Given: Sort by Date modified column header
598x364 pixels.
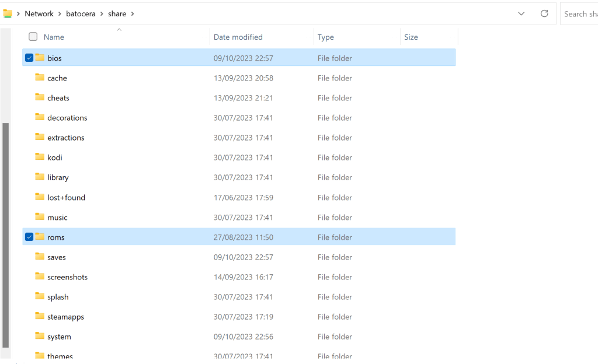Looking at the screenshot, I should point(238,37).
